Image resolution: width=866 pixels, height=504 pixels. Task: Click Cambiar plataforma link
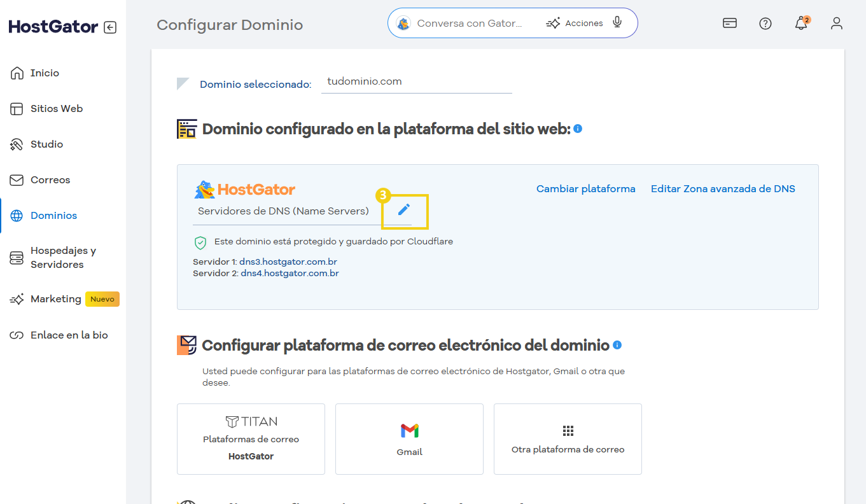(585, 188)
